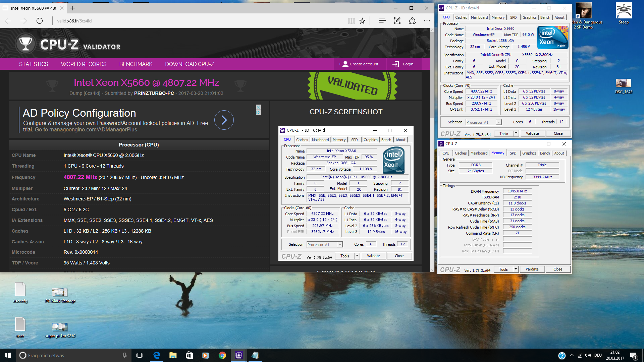Click CPU-Z Validator trophy logo
This screenshot has height=362, width=644.
point(25,44)
